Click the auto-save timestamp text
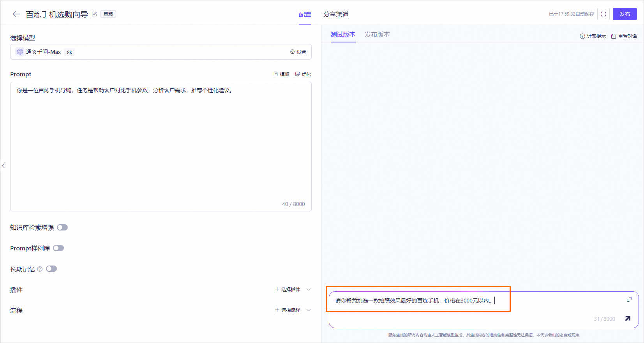The width and height of the screenshot is (644, 343). pos(572,14)
